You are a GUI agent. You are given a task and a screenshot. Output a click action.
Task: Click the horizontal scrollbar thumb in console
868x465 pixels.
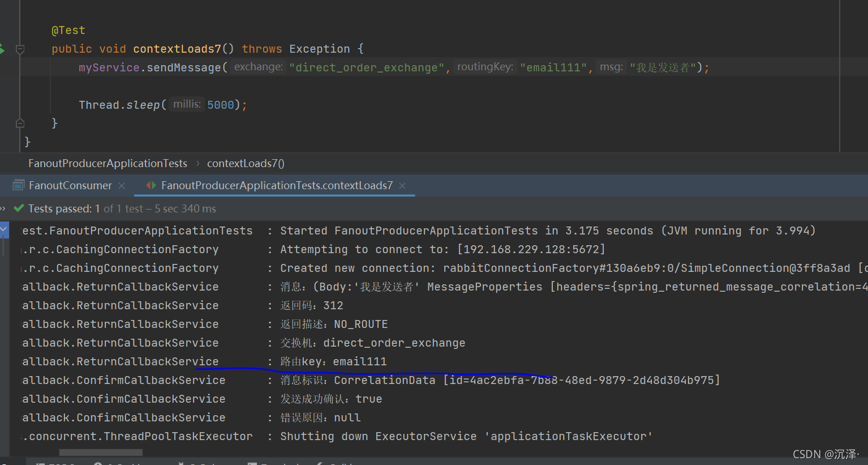[x=101, y=453]
